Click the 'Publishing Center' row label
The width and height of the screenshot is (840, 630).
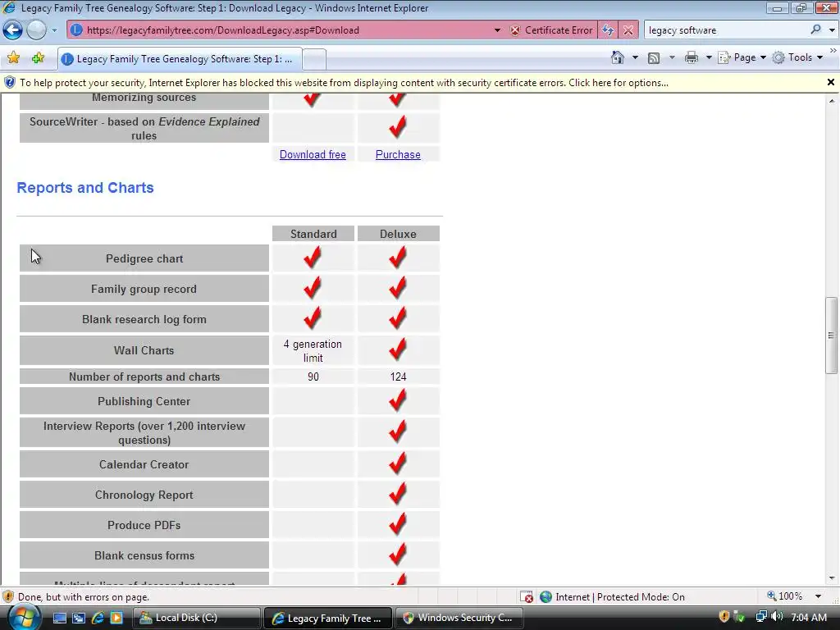coord(144,401)
